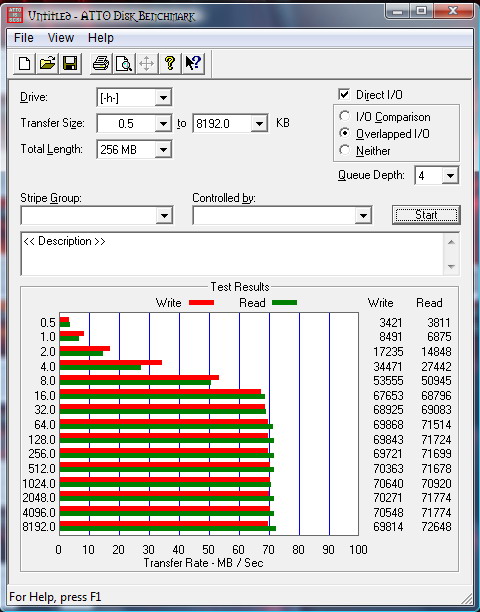Start the benchmark with Start button
Screen dimensions: 480x612
pos(426,215)
